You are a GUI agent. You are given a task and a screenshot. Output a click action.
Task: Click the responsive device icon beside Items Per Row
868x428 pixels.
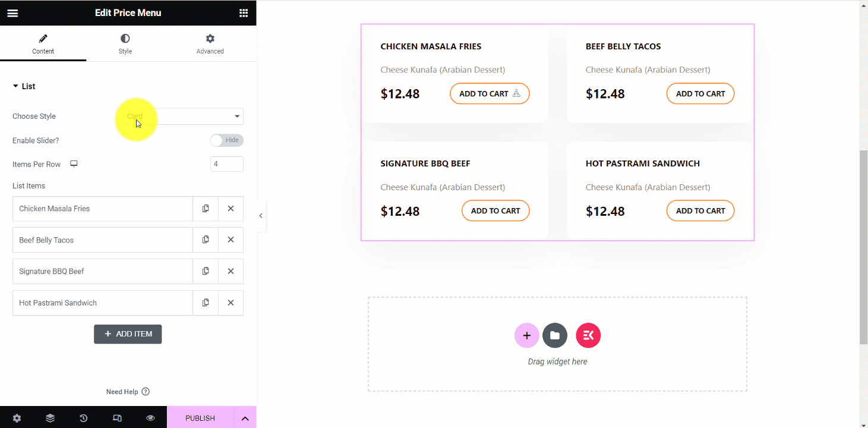[x=74, y=164]
